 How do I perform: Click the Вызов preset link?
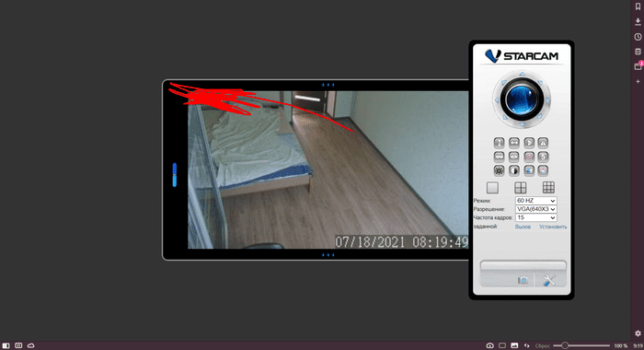pos(523,227)
